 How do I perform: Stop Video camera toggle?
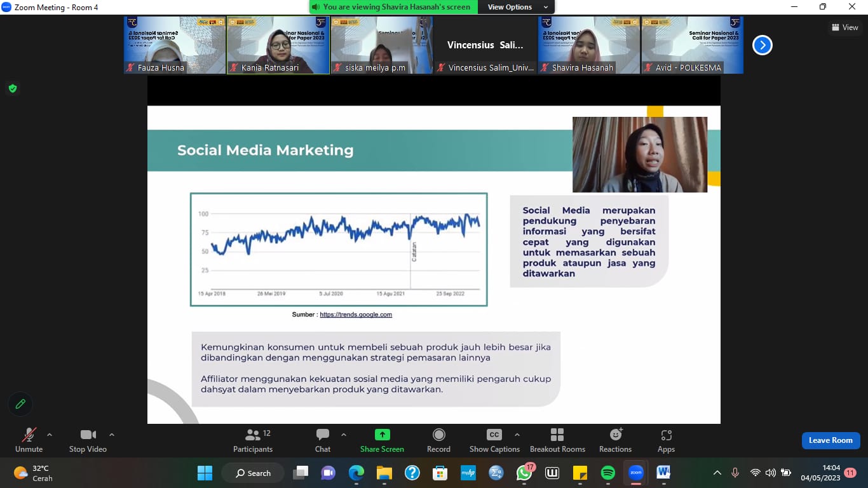pos(88,435)
